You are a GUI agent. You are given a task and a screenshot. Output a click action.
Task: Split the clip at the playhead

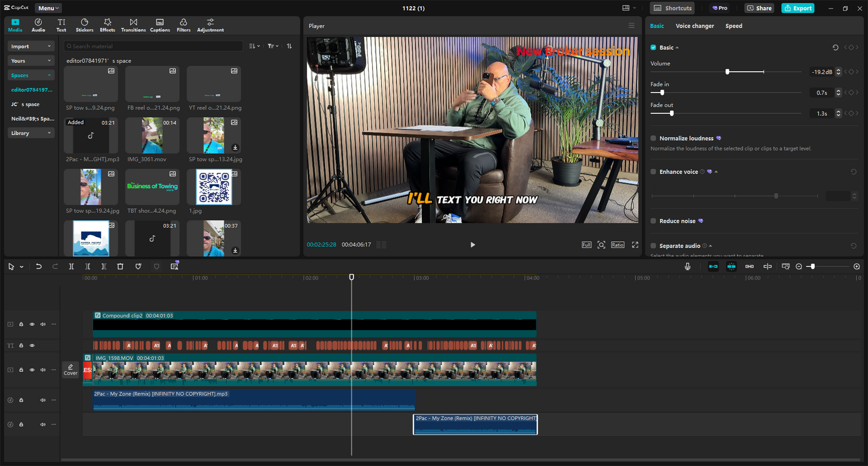point(71,267)
